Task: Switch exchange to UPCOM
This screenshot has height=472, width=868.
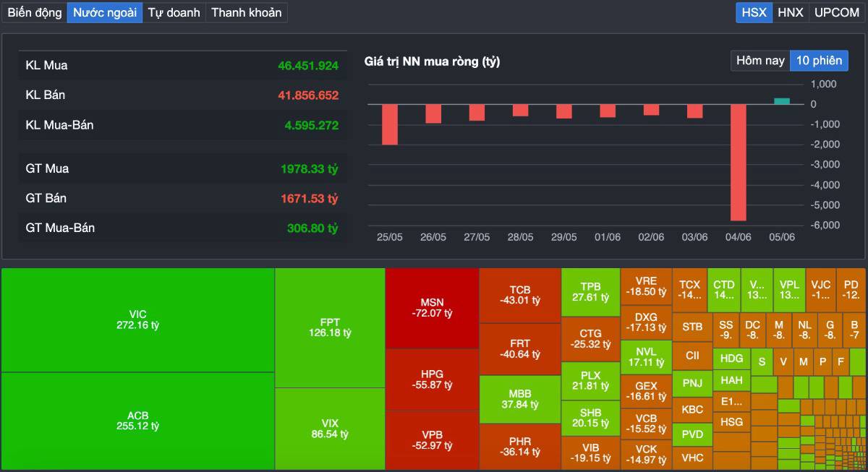Action: coord(837,12)
